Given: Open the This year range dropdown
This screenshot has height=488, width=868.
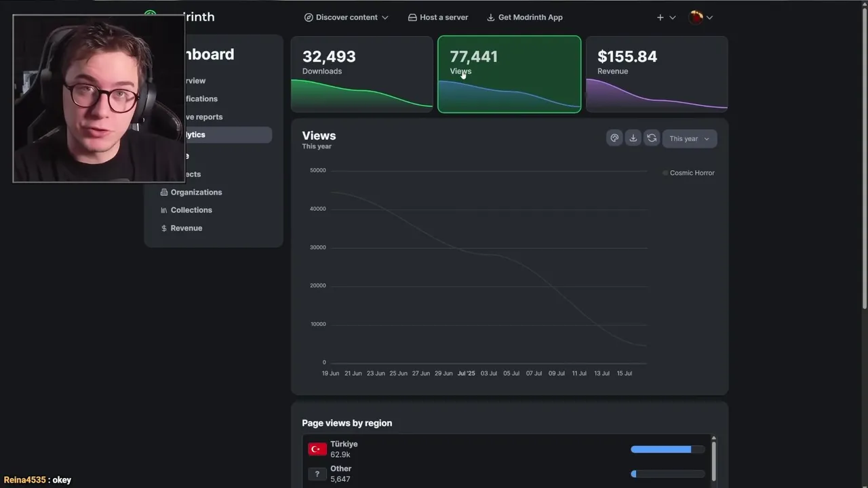Looking at the screenshot, I should pyautogui.click(x=690, y=139).
